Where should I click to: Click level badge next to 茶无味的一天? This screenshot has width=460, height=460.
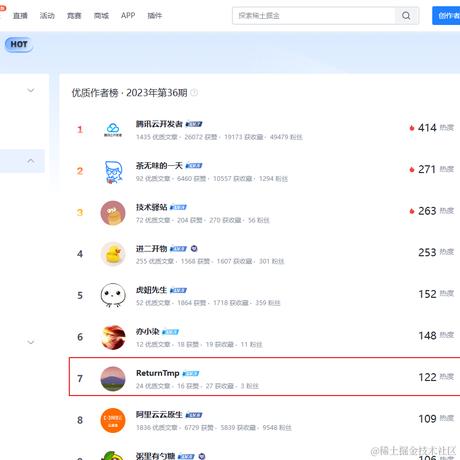194,166
